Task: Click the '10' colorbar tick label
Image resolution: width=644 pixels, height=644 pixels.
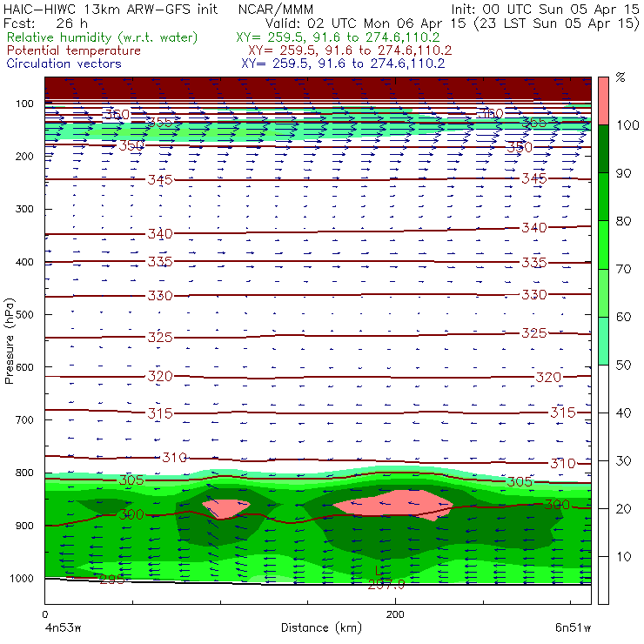Action: 623,557
